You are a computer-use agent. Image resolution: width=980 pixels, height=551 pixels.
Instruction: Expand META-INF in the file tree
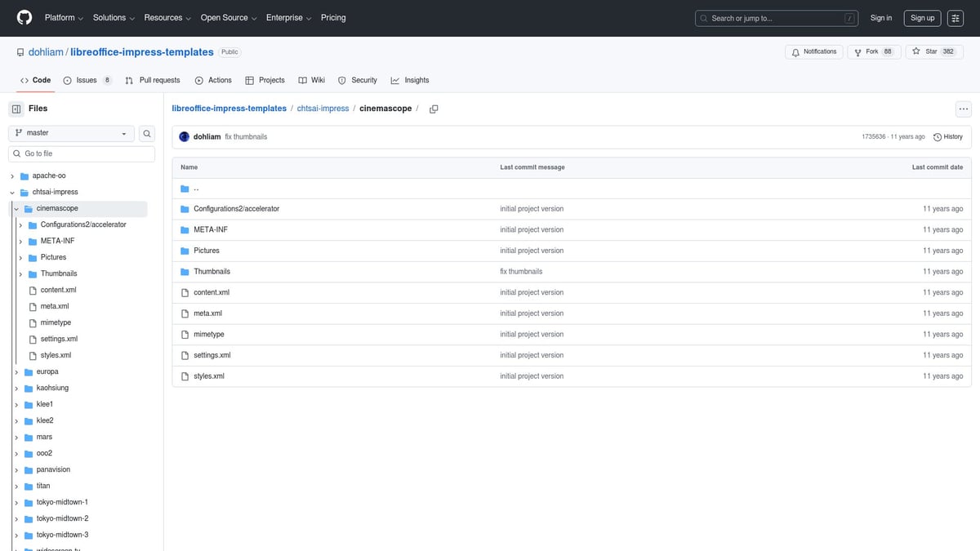click(x=20, y=241)
